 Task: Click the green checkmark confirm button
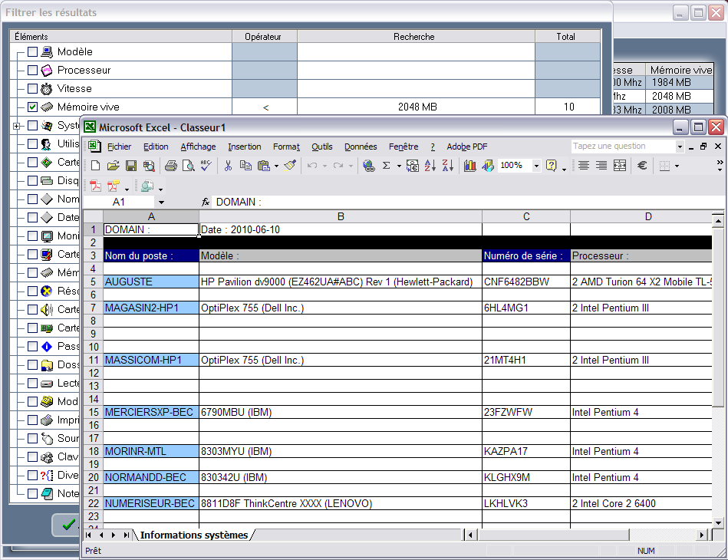67,524
